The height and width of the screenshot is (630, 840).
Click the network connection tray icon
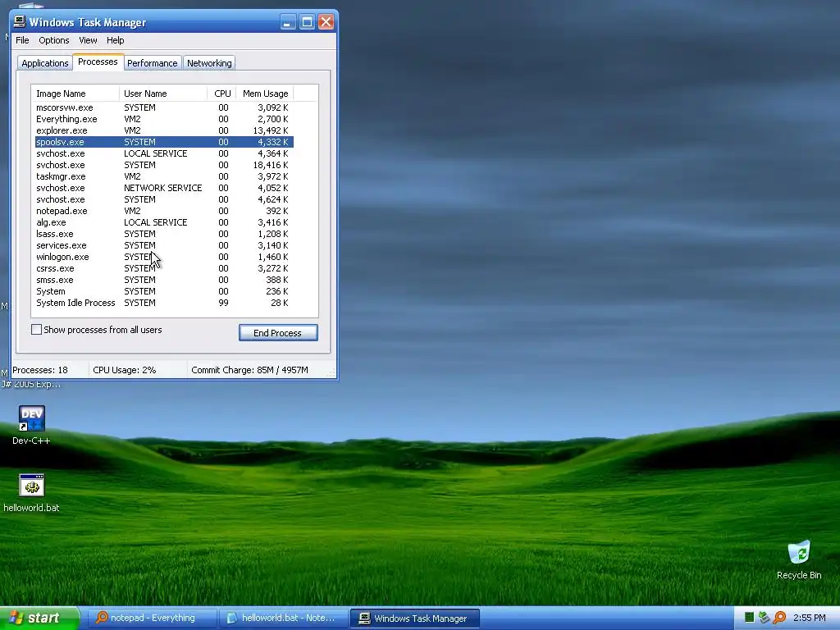pyautogui.click(x=764, y=618)
